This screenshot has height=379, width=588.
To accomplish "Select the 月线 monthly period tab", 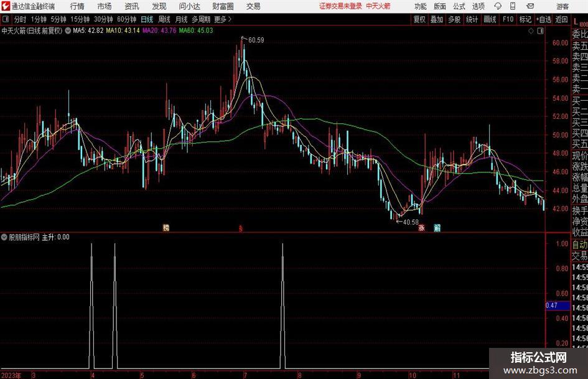I will (x=182, y=19).
